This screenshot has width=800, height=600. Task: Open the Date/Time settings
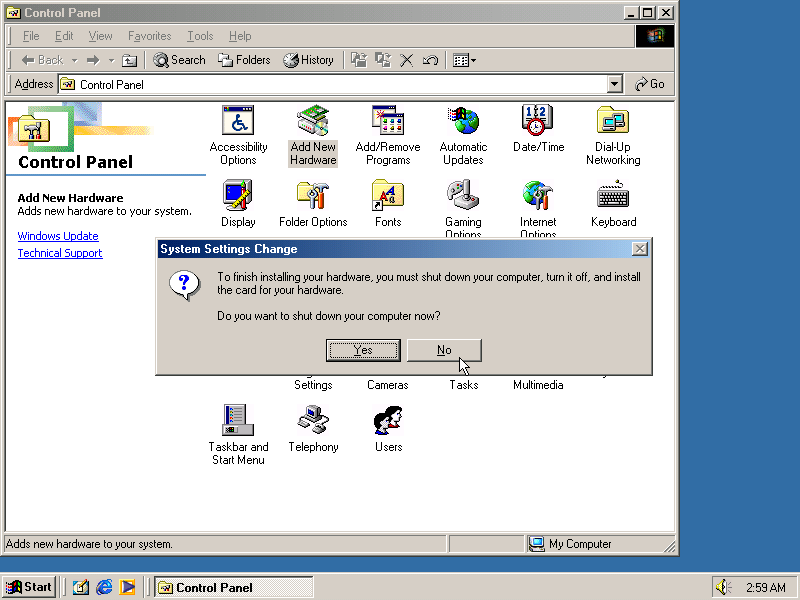point(537,125)
